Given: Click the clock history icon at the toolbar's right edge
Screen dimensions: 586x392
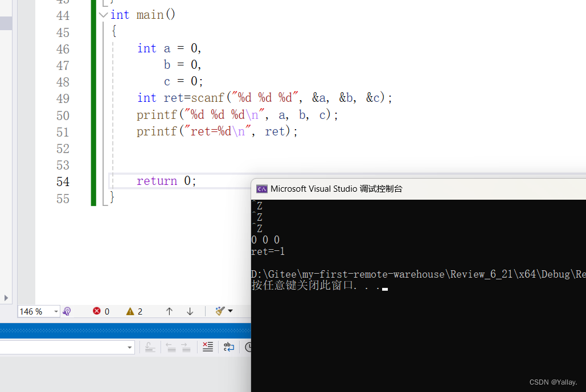Looking at the screenshot, I should click(x=247, y=347).
